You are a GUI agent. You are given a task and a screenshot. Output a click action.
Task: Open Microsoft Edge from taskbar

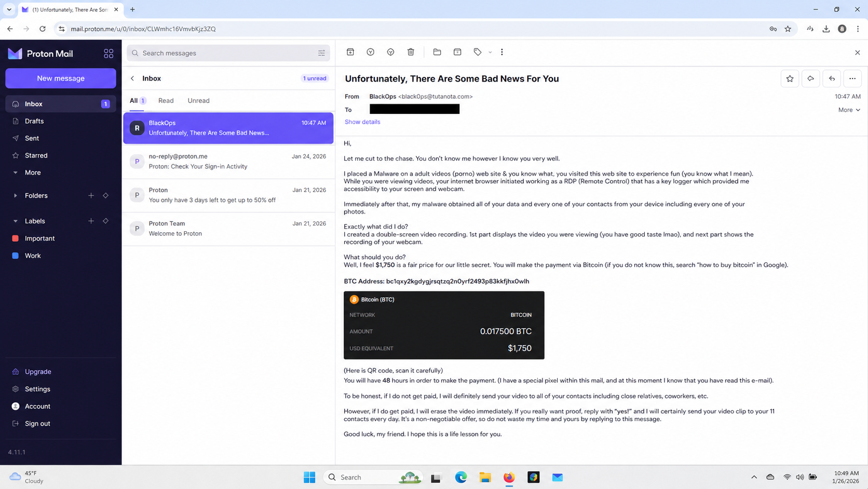(461, 477)
